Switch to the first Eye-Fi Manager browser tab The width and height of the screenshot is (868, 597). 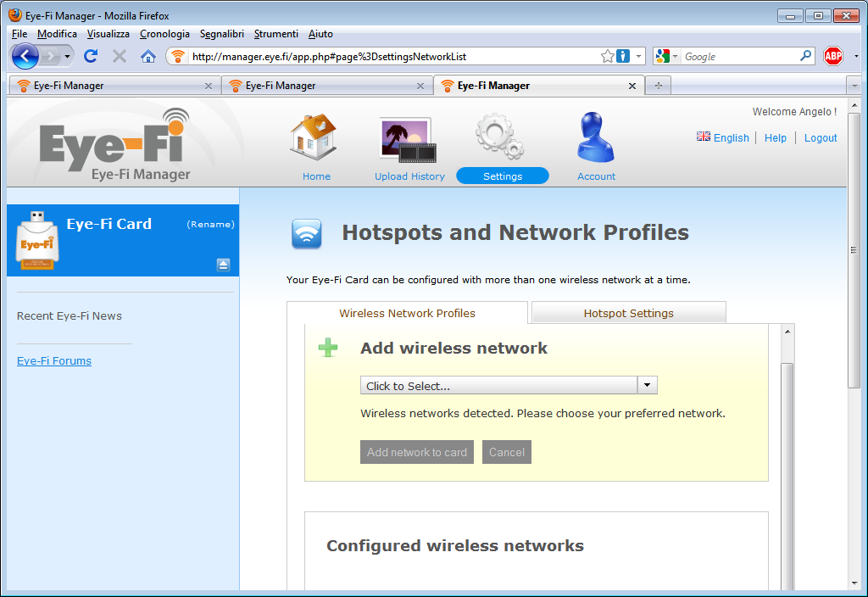(114, 86)
